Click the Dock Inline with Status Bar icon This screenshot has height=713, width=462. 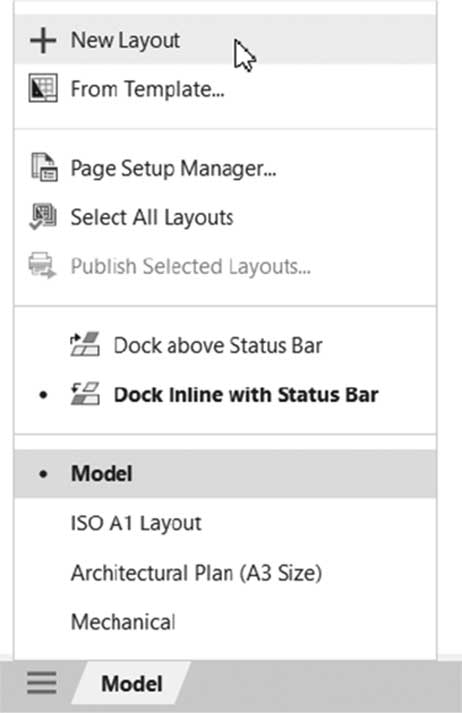[x=85, y=393]
